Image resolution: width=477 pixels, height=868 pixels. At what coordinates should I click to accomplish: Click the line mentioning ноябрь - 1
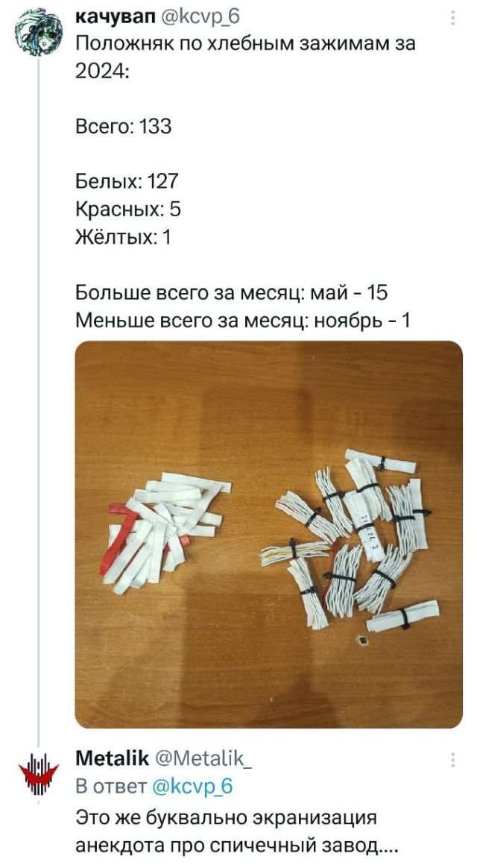pyautogui.click(x=242, y=319)
